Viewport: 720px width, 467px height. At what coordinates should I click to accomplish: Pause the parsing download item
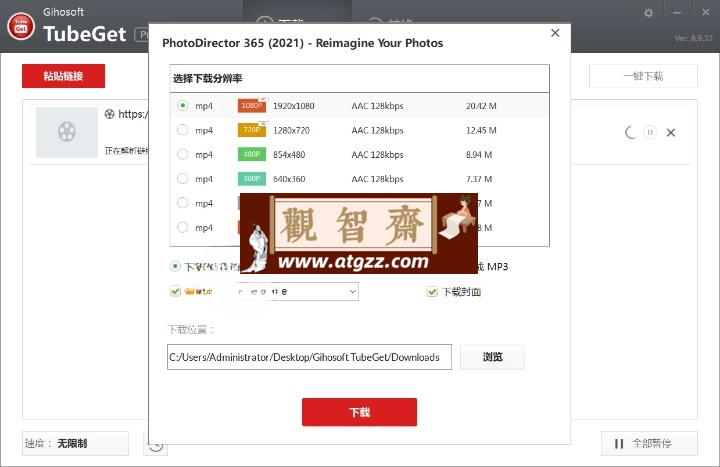(650, 132)
